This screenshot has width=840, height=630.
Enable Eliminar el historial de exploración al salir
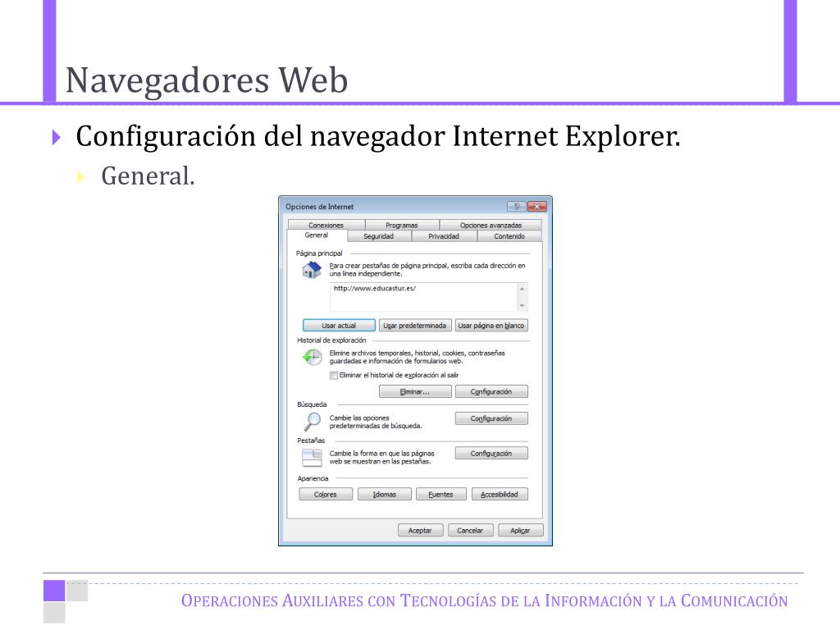pyautogui.click(x=334, y=375)
